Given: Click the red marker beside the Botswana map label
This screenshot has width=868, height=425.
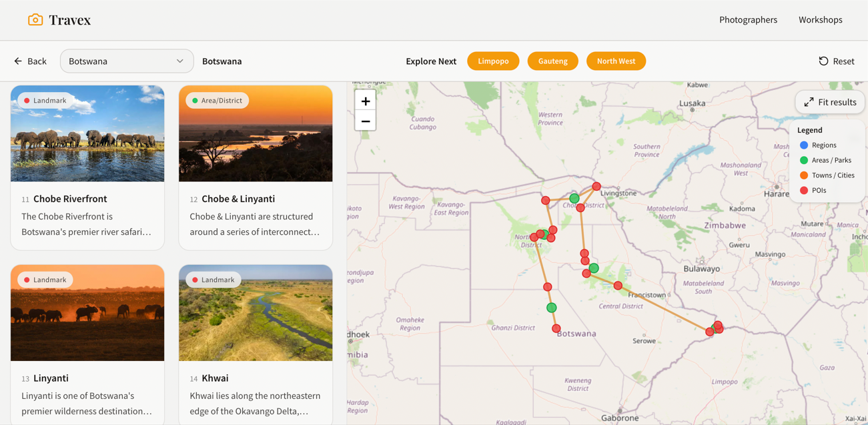Looking at the screenshot, I should [556, 328].
